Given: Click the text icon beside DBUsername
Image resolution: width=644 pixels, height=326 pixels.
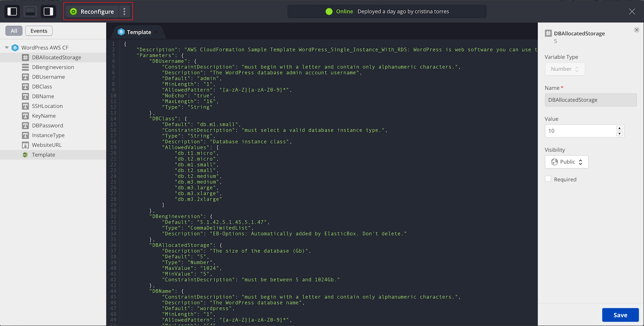Looking at the screenshot, I should tap(25, 77).
